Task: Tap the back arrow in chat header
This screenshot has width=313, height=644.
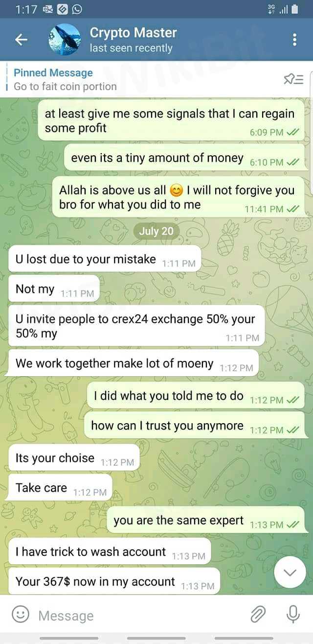Action: 21,40
